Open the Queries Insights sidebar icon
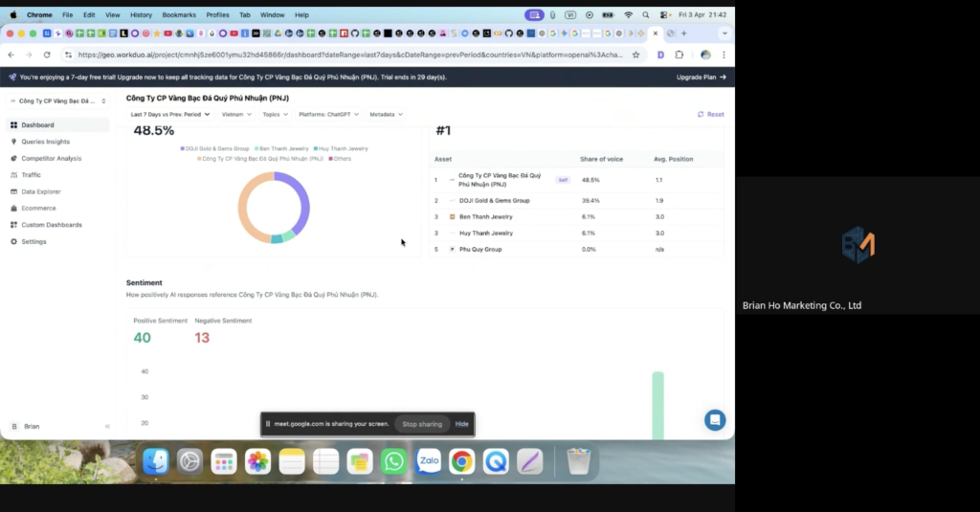 click(13, 142)
